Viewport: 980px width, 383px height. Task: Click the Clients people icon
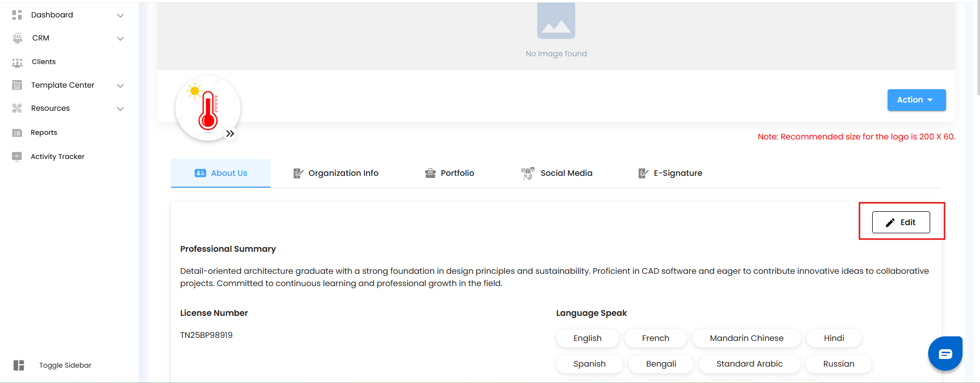click(17, 62)
